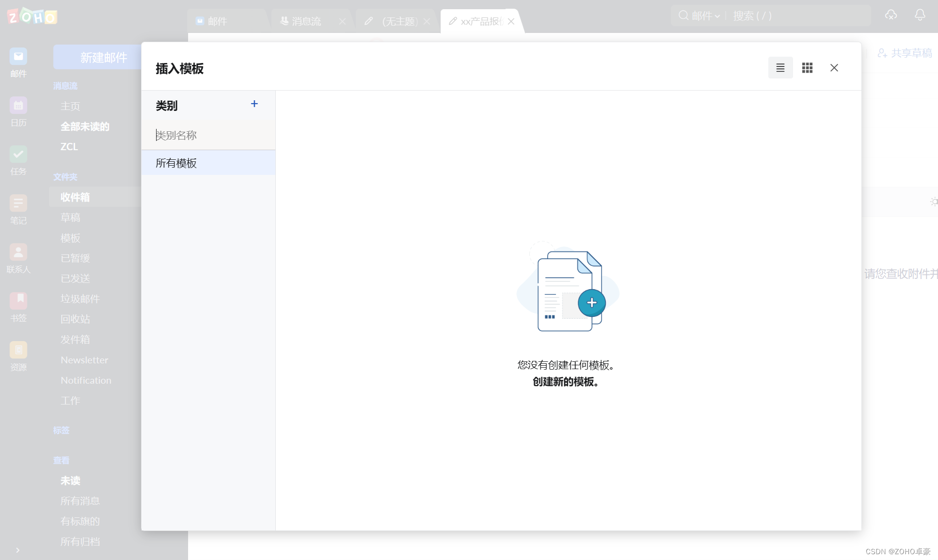Click the add template illustration icon

point(591,303)
